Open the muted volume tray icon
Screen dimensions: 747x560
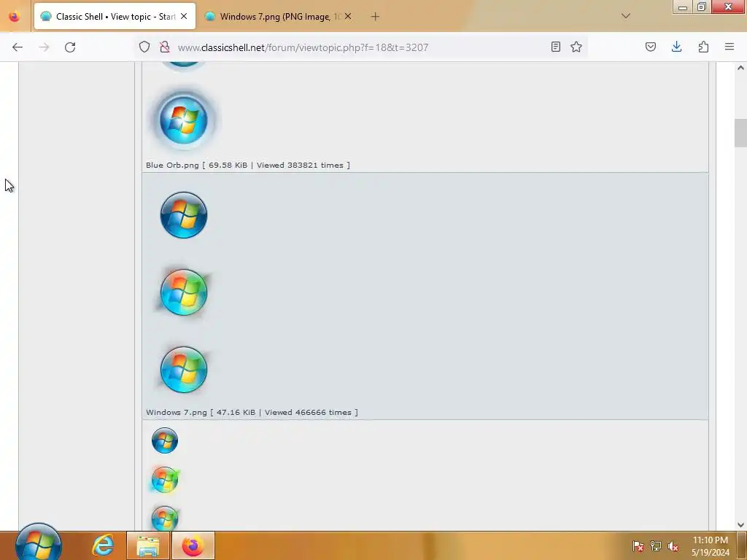pos(673,546)
